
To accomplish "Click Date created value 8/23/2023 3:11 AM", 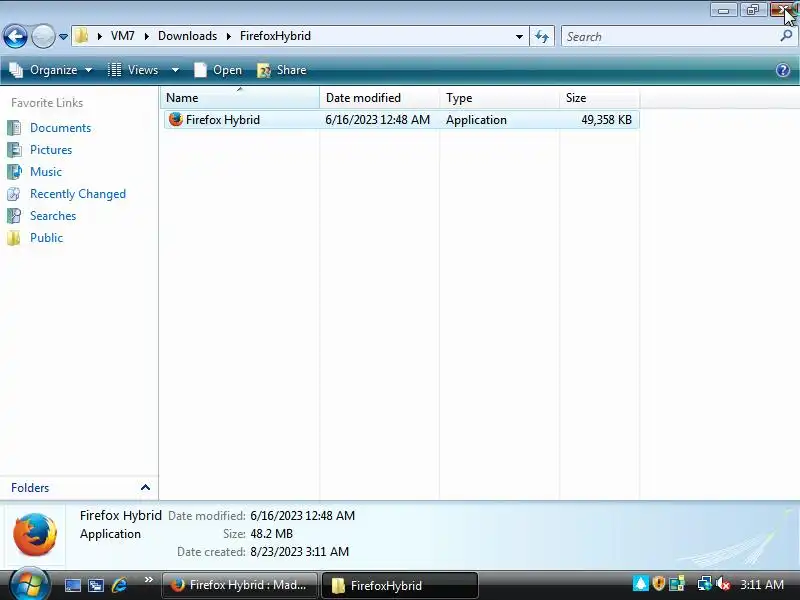I will click(299, 552).
